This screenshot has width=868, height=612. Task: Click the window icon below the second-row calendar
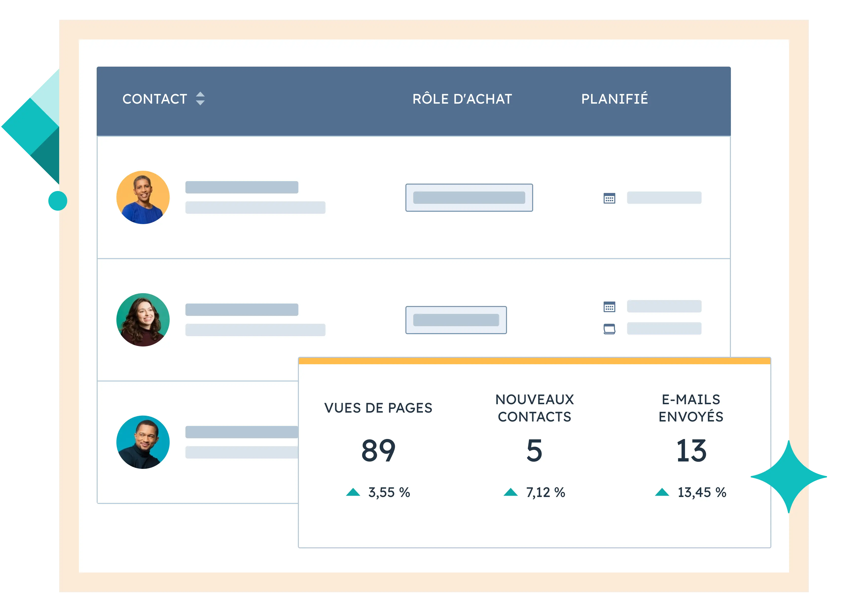[609, 329]
